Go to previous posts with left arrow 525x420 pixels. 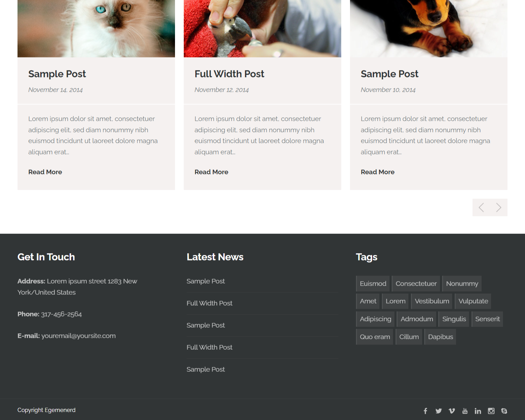coord(481,208)
